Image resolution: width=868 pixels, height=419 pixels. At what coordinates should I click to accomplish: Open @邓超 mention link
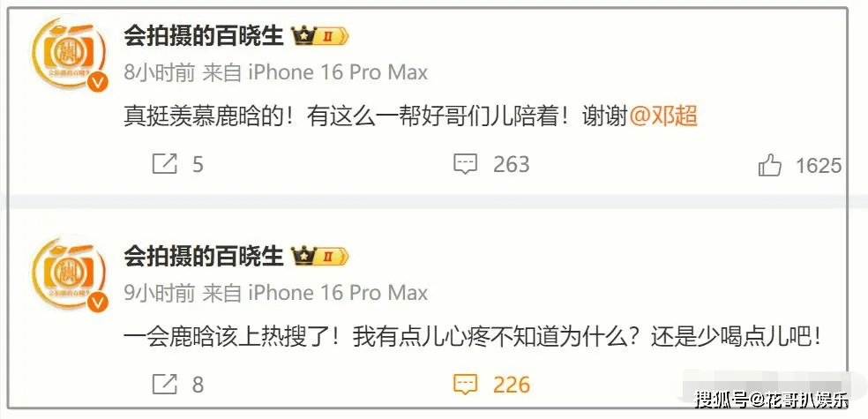click(x=663, y=116)
